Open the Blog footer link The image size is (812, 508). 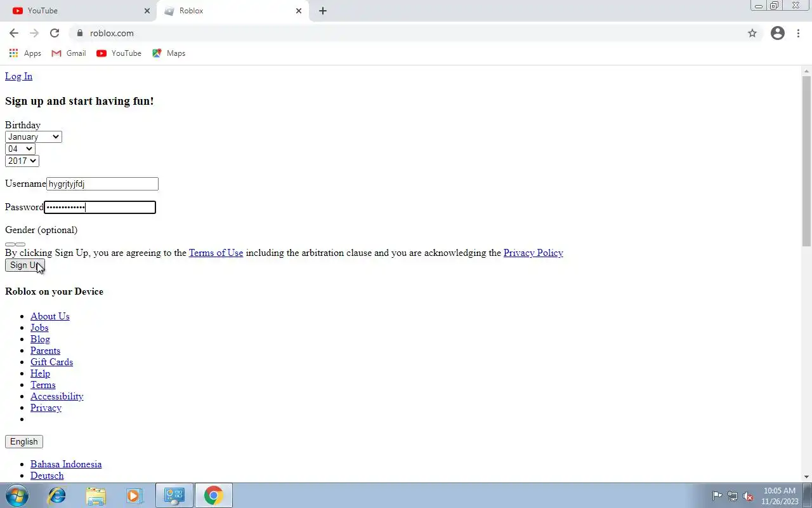click(x=40, y=339)
